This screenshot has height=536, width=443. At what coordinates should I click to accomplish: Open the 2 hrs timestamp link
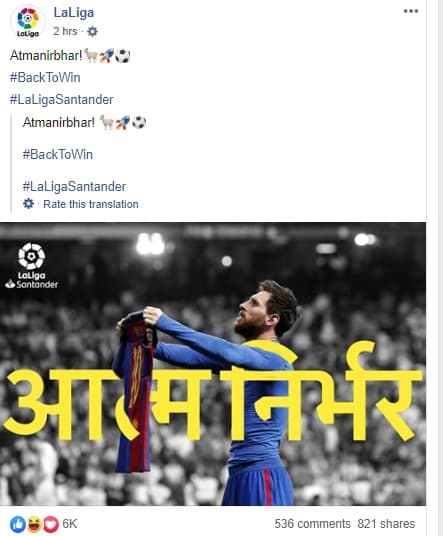point(65,31)
